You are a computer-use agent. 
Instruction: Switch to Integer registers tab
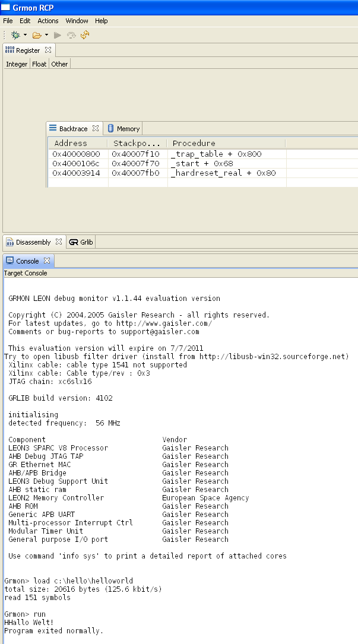point(17,64)
